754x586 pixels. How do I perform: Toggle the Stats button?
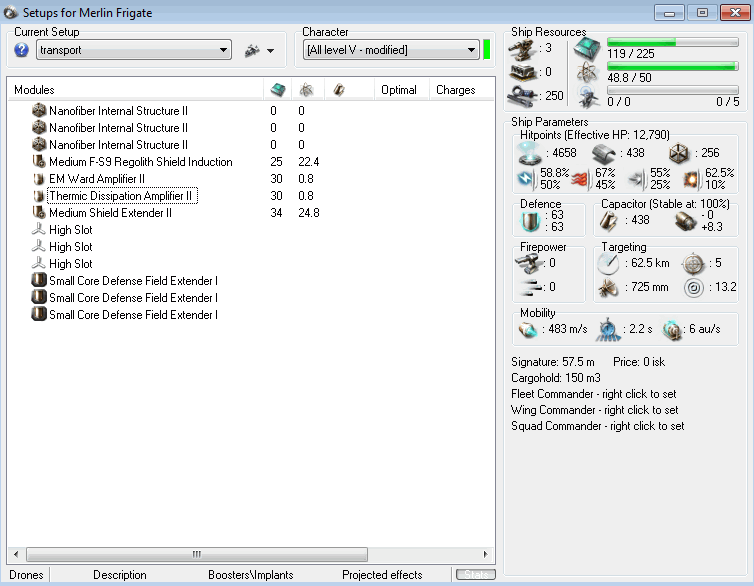coord(476,574)
